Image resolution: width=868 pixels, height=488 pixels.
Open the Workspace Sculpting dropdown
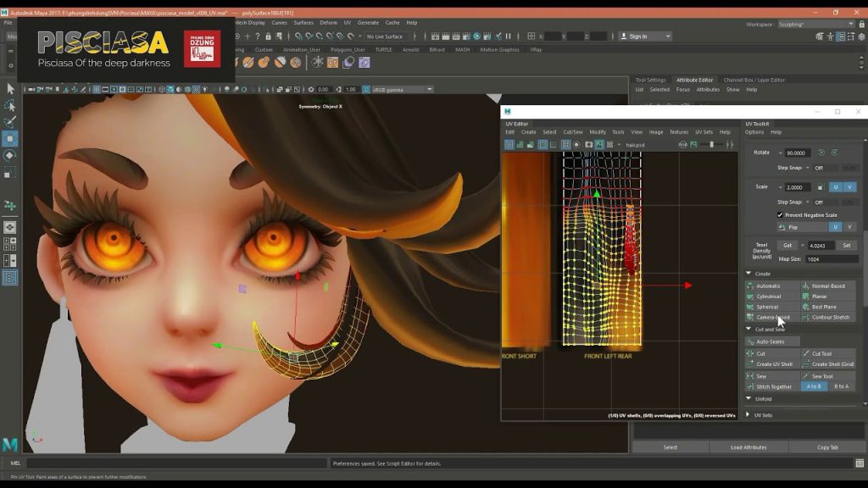816,25
